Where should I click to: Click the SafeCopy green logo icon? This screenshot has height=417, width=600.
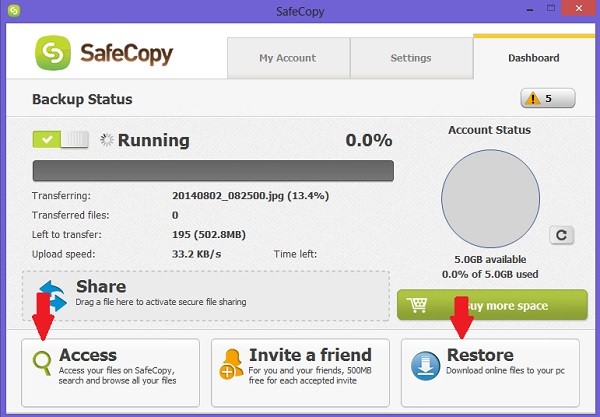[53, 53]
